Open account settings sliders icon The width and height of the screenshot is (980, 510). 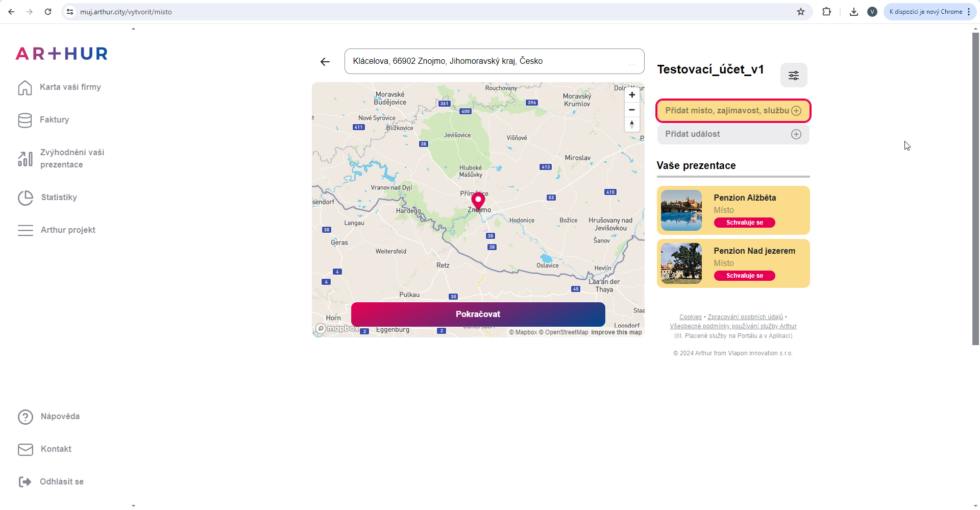pos(794,76)
